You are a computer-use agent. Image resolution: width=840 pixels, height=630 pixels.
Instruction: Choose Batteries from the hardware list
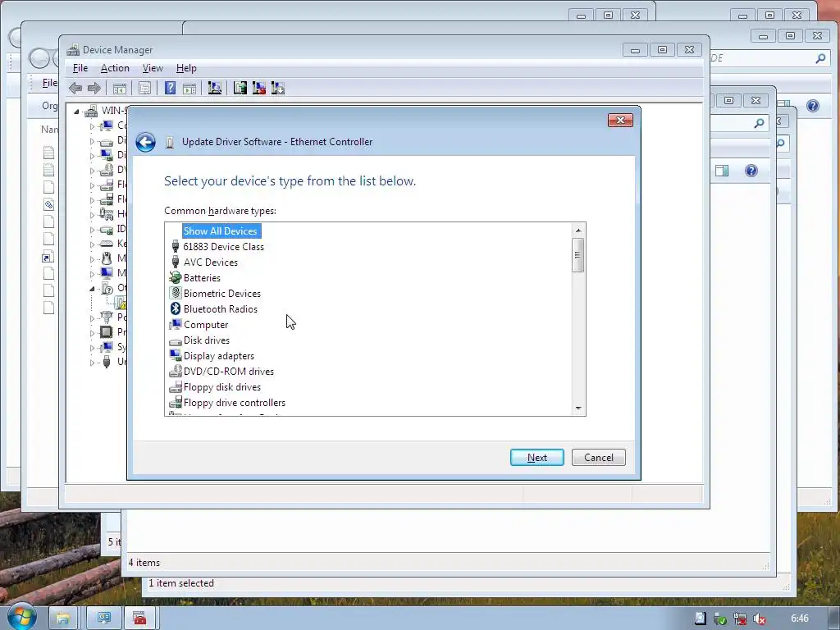coord(202,278)
